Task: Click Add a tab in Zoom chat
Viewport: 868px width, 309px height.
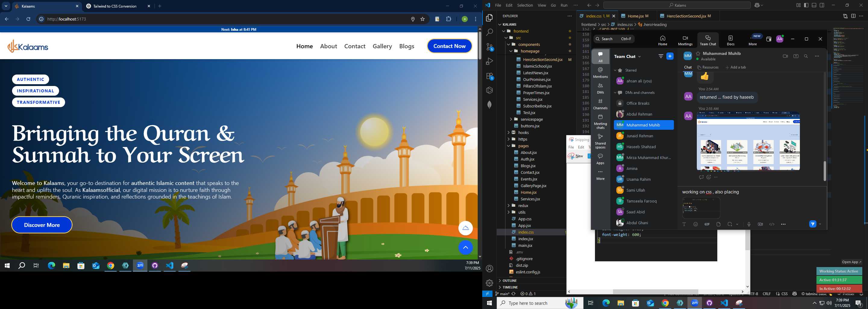Action: click(x=736, y=68)
